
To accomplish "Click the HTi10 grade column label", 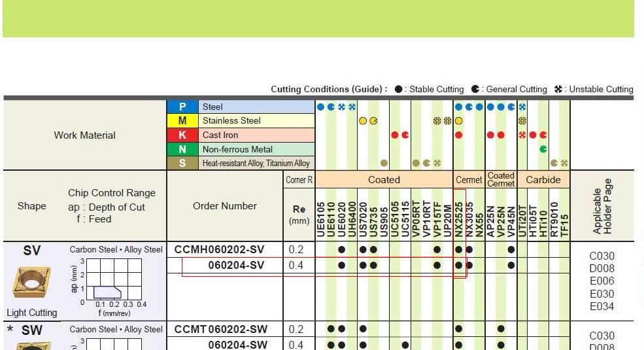I will [x=543, y=224].
